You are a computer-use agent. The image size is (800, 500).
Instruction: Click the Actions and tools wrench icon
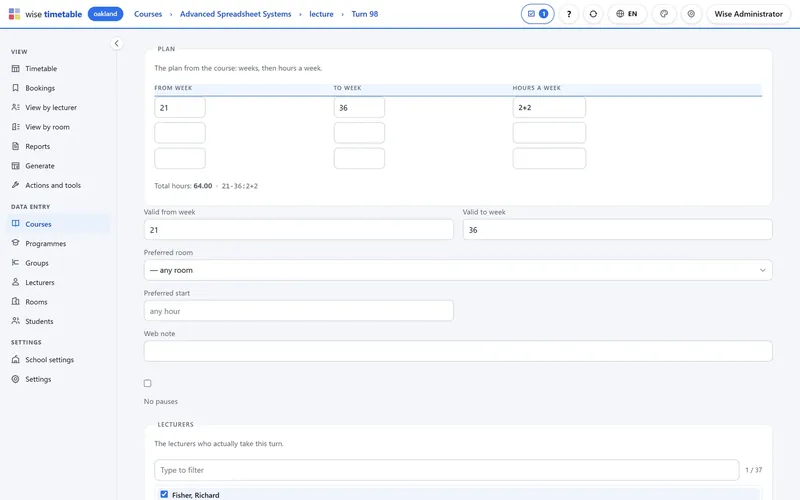(x=15, y=185)
